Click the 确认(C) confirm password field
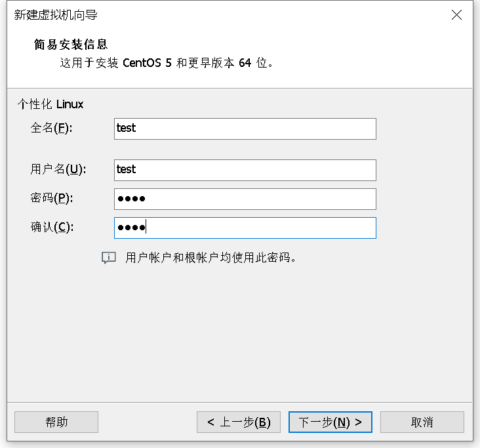 tap(245, 228)
